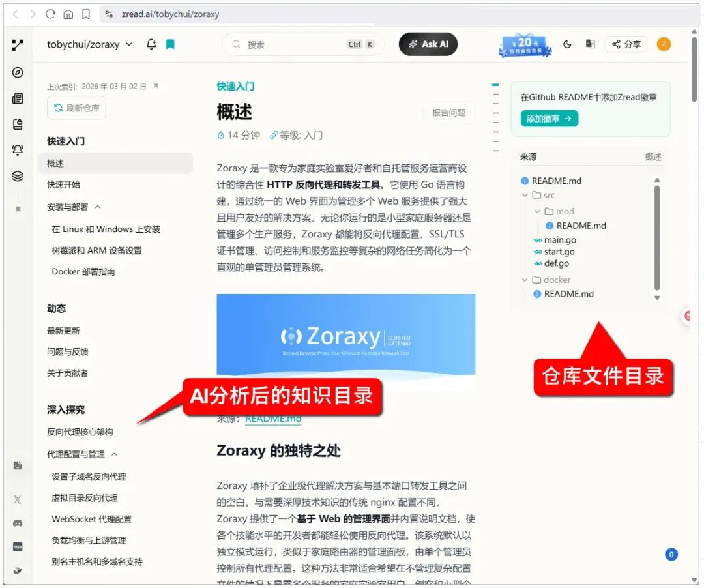
Task: Open 关于贡献者 in the sidebar
Action: [x=68, y=373]
